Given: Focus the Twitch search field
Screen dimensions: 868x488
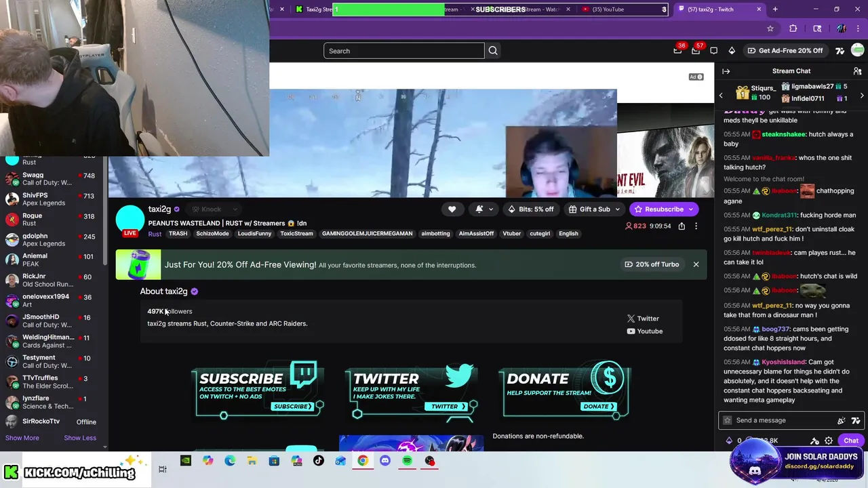Looking at the screenshot, I should 404,51.
